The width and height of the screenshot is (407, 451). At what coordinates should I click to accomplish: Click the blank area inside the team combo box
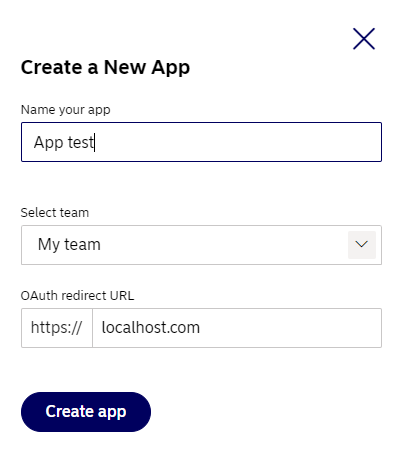click(x=223, y=245)
